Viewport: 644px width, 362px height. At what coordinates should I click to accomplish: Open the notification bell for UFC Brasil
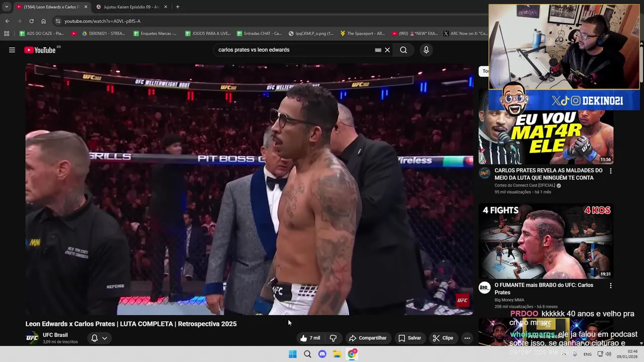point(94,338)
